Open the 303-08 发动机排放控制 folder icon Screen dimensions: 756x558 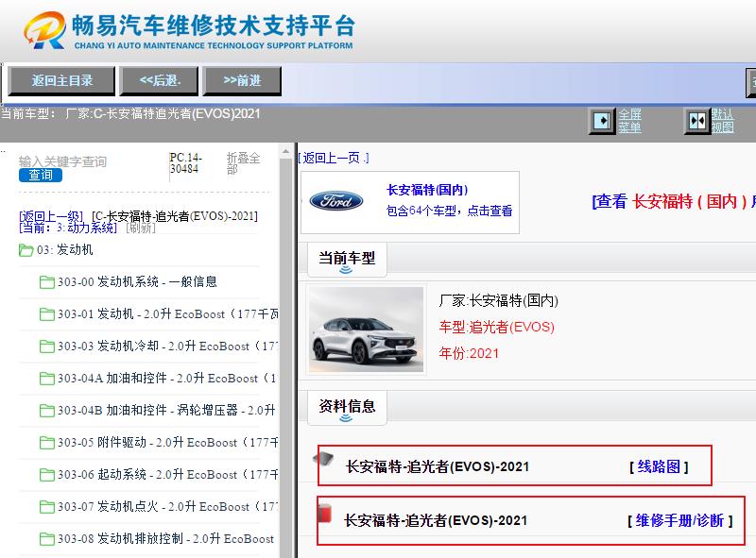(46, 539)
